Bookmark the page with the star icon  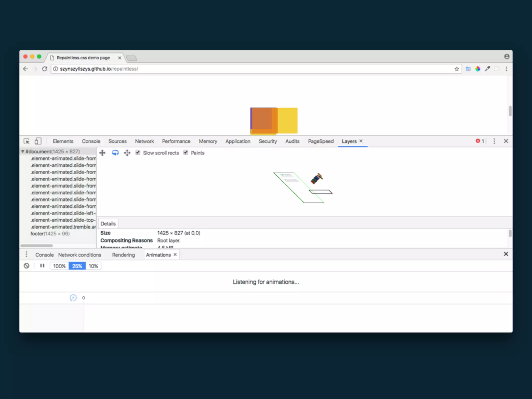coord(457,69)
